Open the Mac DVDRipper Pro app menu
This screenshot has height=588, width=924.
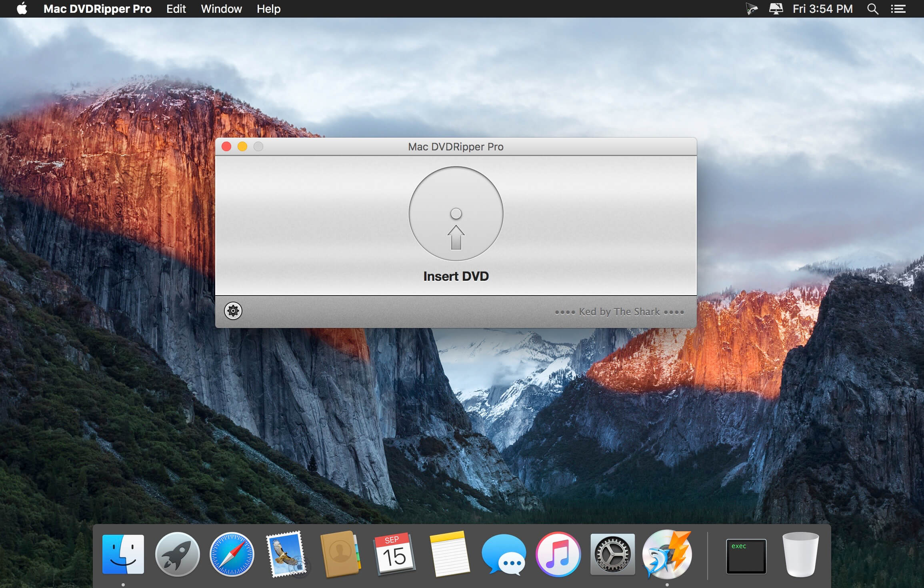97,9
